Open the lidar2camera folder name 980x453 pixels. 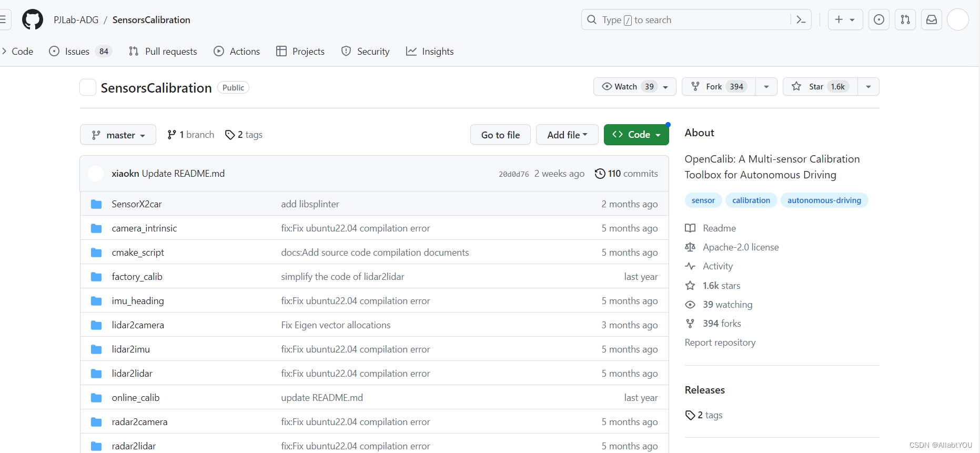coord(138,325)
